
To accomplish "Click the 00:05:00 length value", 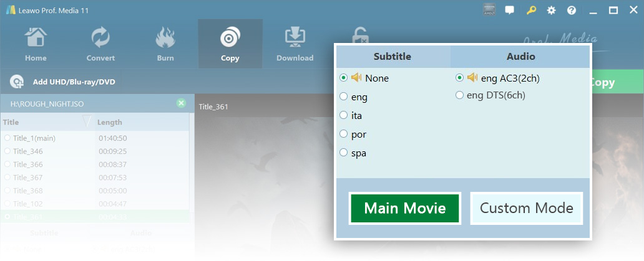I will click(112, 191).
